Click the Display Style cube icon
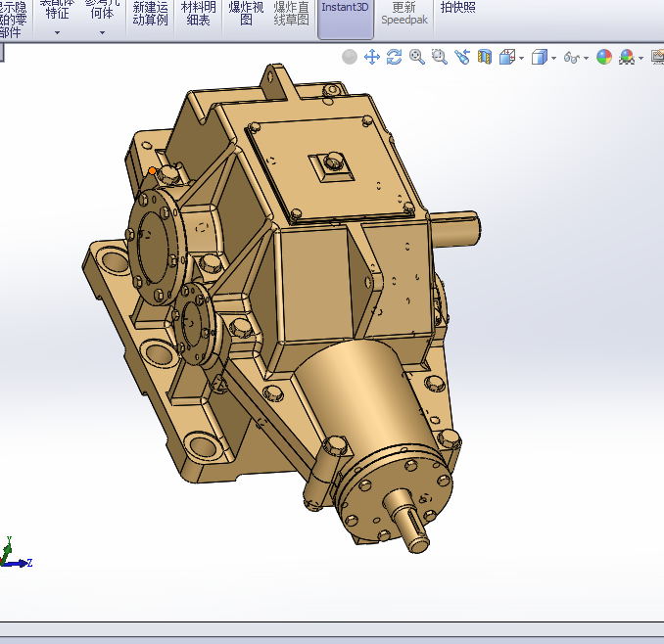This screenshot has width=664, height=644. coord(540,57)
